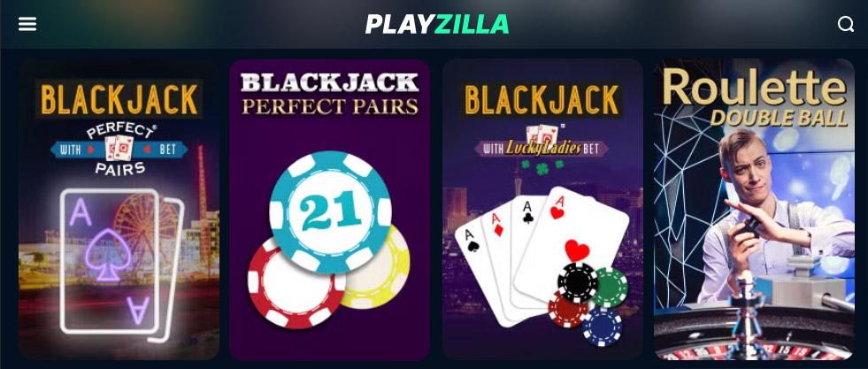Go to the PlayZilla logo home

click(x=437, y=24)
